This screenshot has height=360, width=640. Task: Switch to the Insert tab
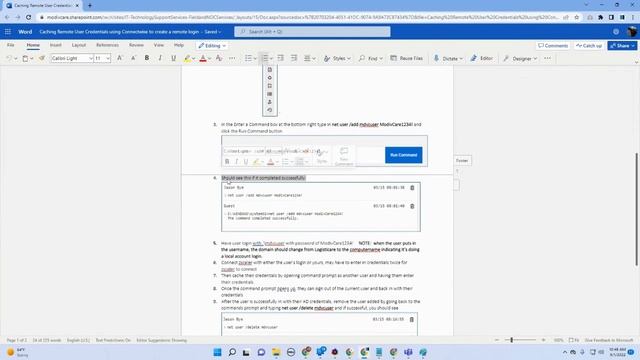pos(56,45)
